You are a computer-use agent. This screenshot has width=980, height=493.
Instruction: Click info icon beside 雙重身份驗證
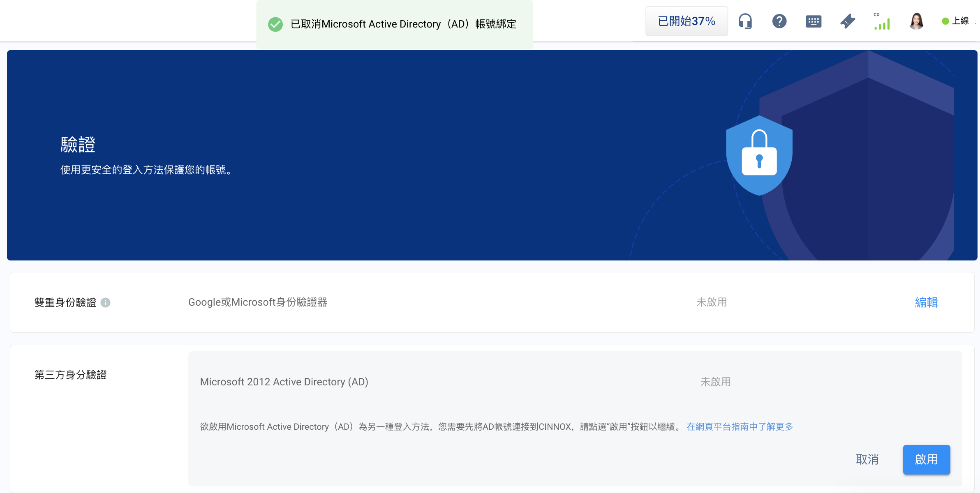pyautogui.click(x=105, y=303)
